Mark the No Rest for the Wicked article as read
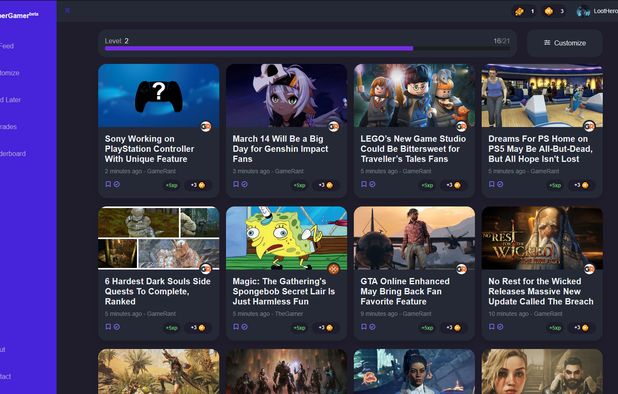618x394 pixels. 500,327
